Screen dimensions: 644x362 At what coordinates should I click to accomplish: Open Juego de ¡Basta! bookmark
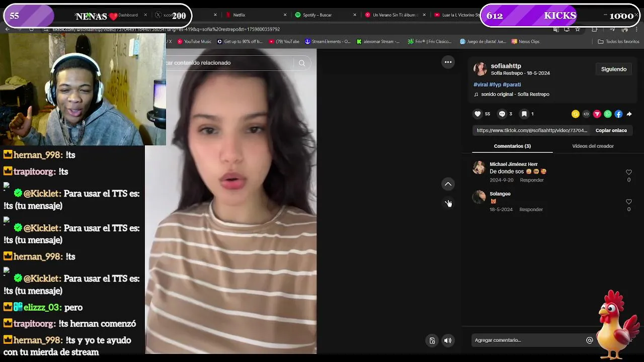click(x=482, y=42)
